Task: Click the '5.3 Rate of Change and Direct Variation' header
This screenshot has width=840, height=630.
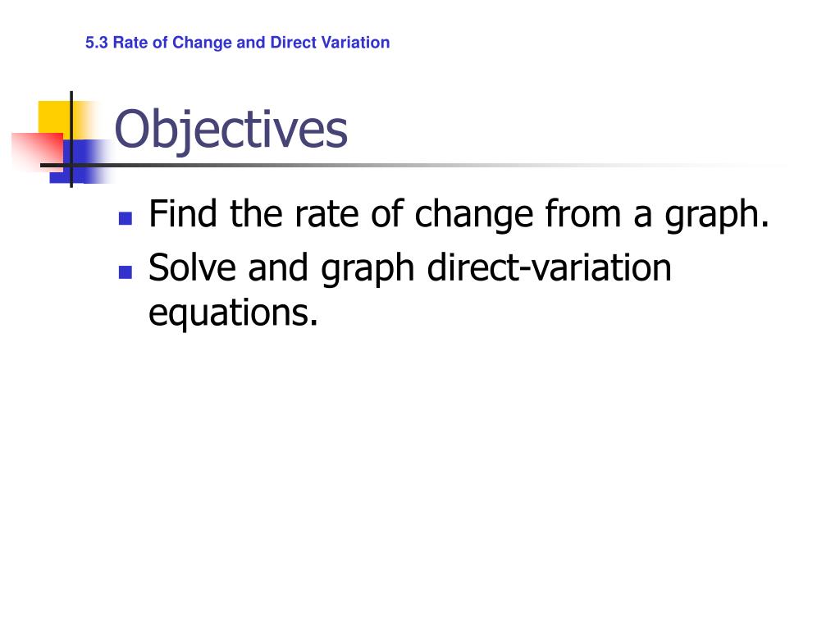Action: point(237,43)
